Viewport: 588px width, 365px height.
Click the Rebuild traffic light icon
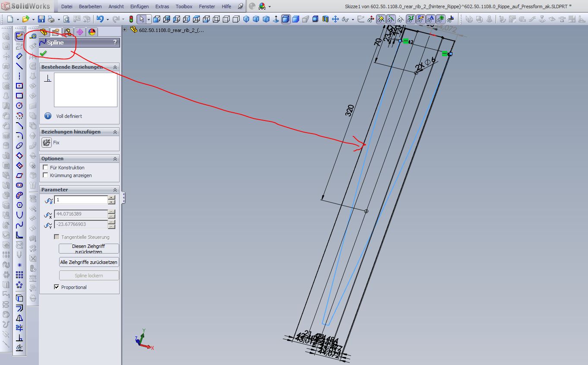131,19
